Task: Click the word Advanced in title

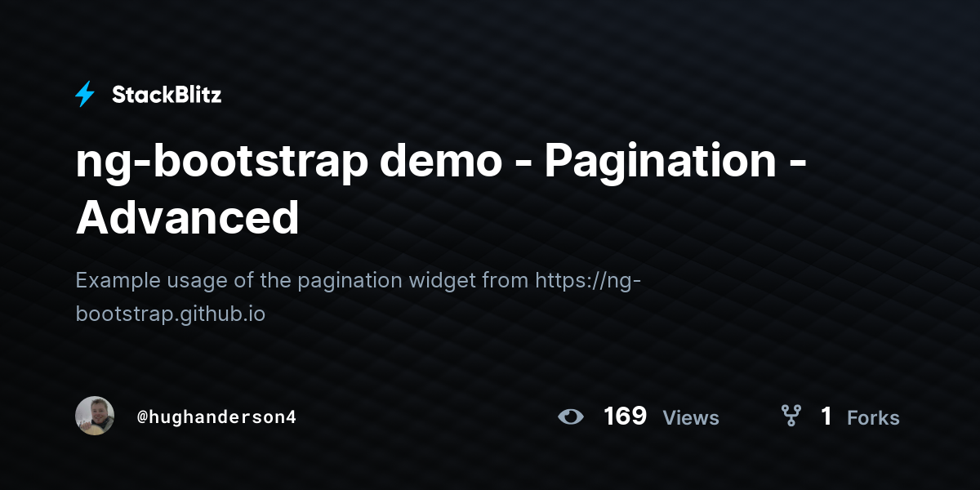Action: [187, 218]
